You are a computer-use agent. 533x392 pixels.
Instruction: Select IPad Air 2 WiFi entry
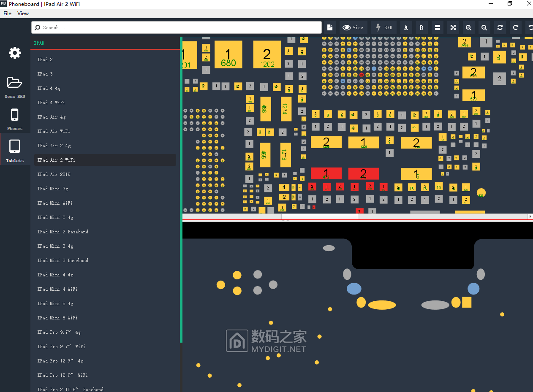click(105, 160)
